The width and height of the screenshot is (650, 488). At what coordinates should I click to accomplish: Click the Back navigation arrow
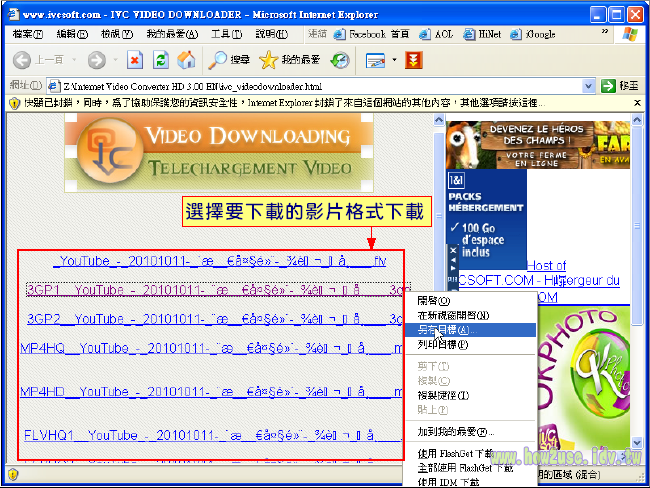click(x=22, y=61)
